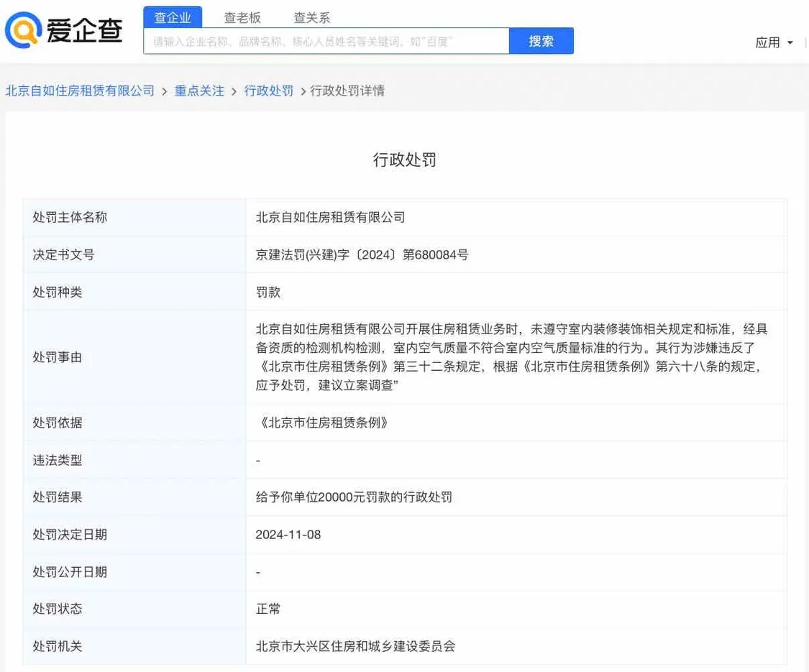Select the 处罚决定日期 label
Image resolution: width=809 pixels, height=672 pixels.
[x=70, y=534]
